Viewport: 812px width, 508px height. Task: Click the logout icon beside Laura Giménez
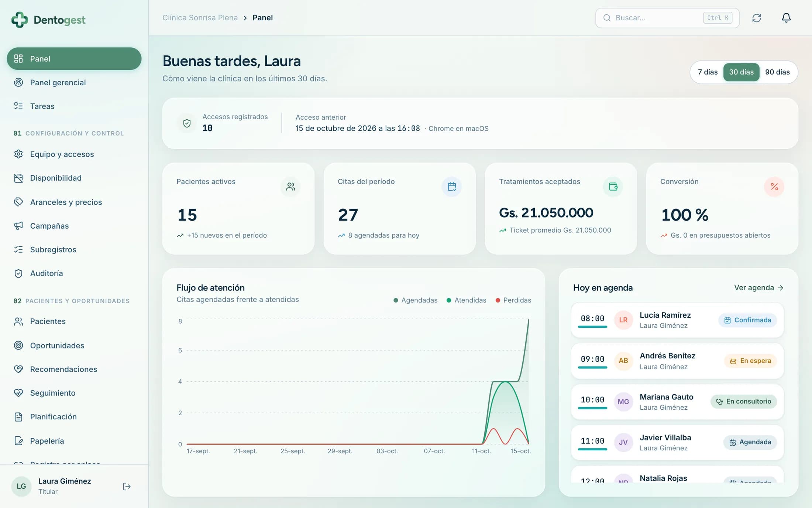tap(127, 486)
